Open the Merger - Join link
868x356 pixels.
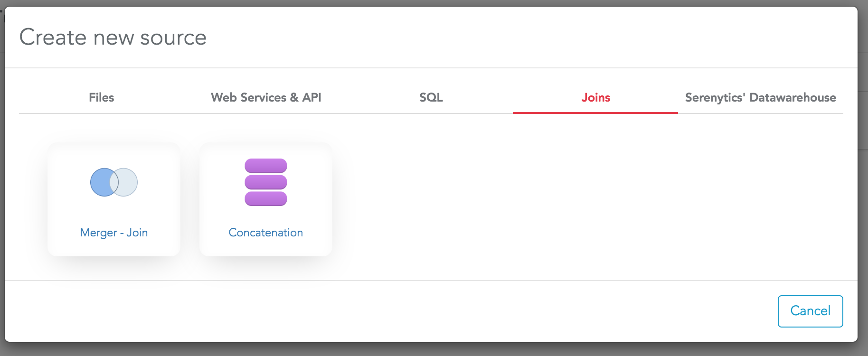click(114, 233)
